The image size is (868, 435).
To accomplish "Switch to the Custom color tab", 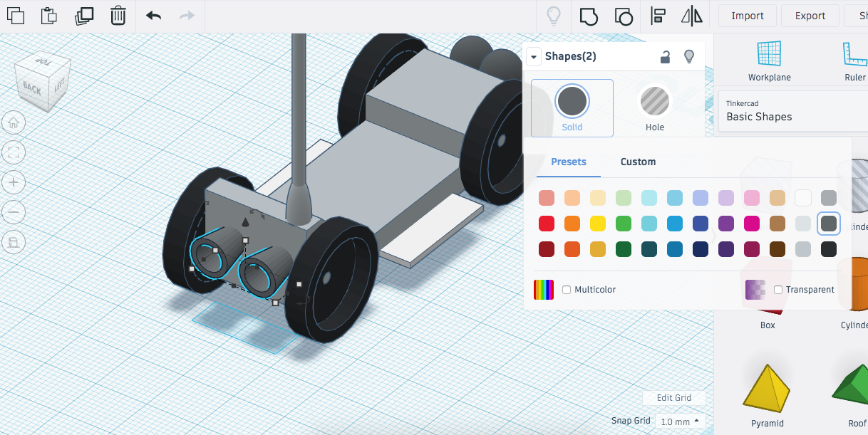I will coord(638,162).
